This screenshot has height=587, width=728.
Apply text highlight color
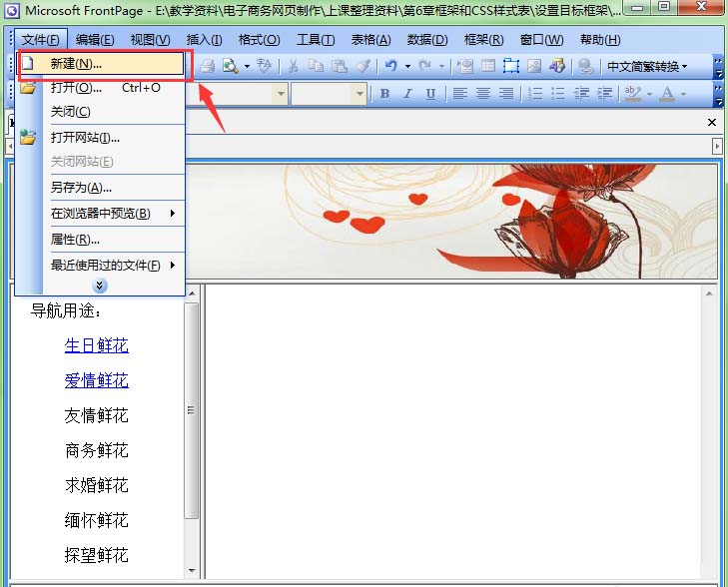coord(632,94)
